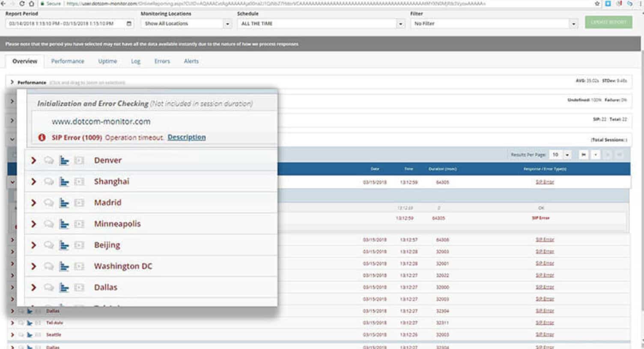
Task: Click the Response / Error Type(s) column header
Action: coord(545,169)
